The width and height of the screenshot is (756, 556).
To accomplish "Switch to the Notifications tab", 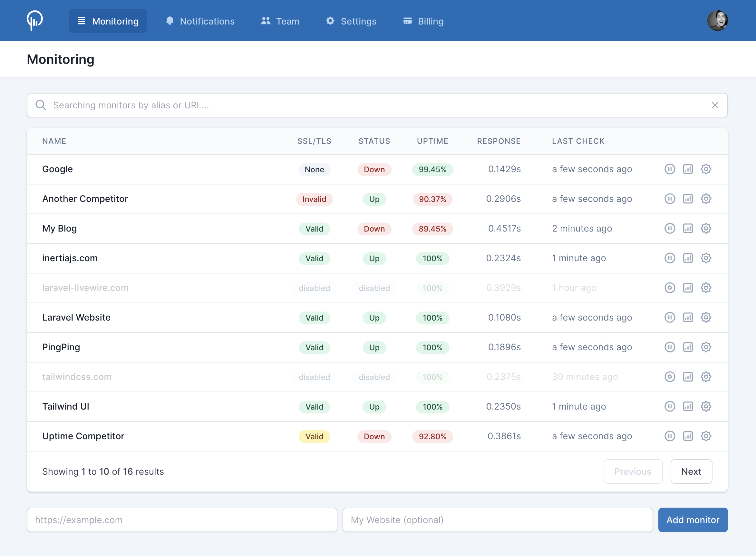I will click(x=200, y=21).
